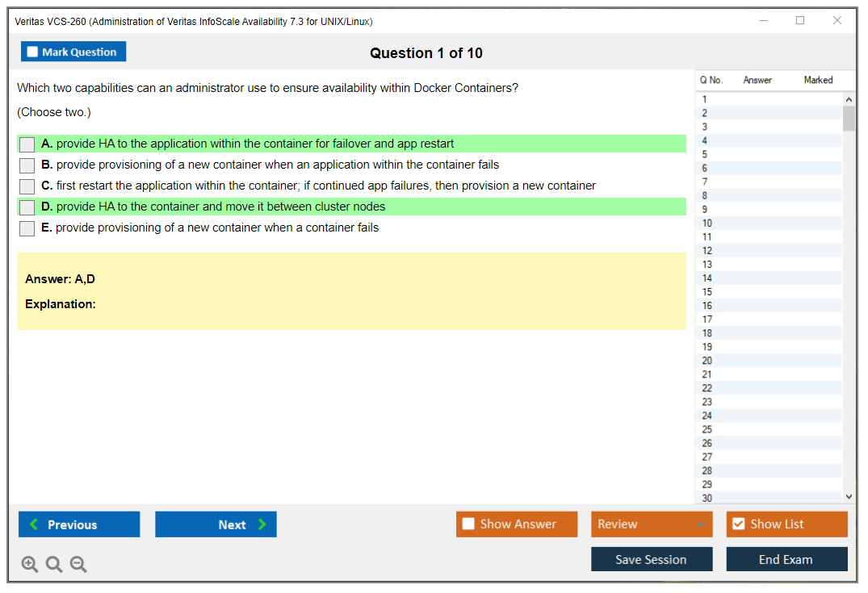Jump to question 15 in list

(707, 292)
